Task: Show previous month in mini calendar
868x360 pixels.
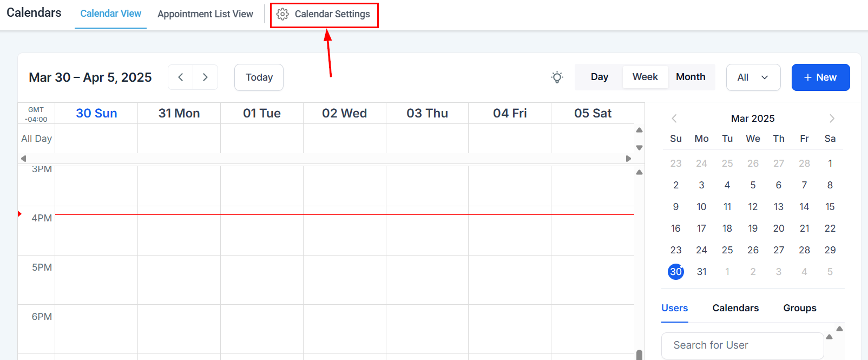Action: [x=674, y=119]
